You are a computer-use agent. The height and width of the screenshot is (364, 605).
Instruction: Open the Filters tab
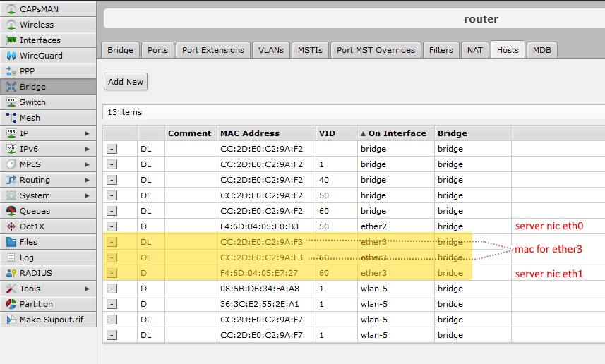[x=441, y=50]
